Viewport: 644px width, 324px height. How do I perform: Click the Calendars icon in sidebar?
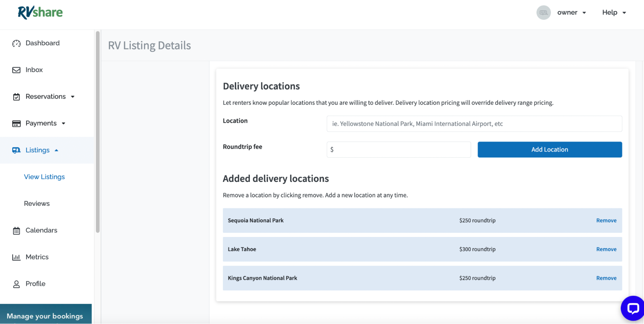tap(16, 230)
